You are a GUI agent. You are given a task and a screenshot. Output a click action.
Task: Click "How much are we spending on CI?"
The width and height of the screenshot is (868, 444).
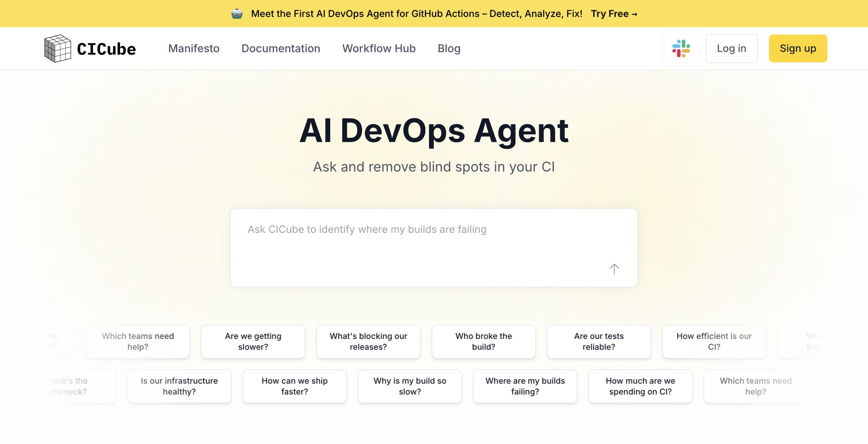(x=640, y=386)
